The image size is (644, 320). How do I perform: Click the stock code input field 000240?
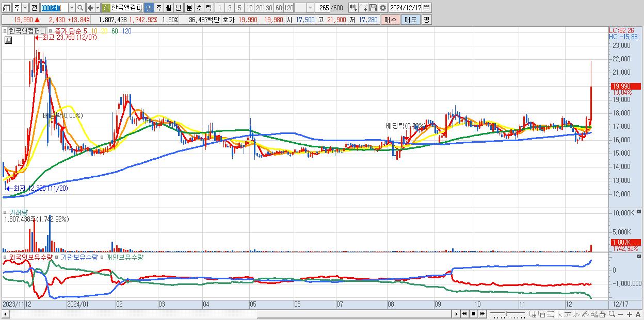(x=54, y=8)
